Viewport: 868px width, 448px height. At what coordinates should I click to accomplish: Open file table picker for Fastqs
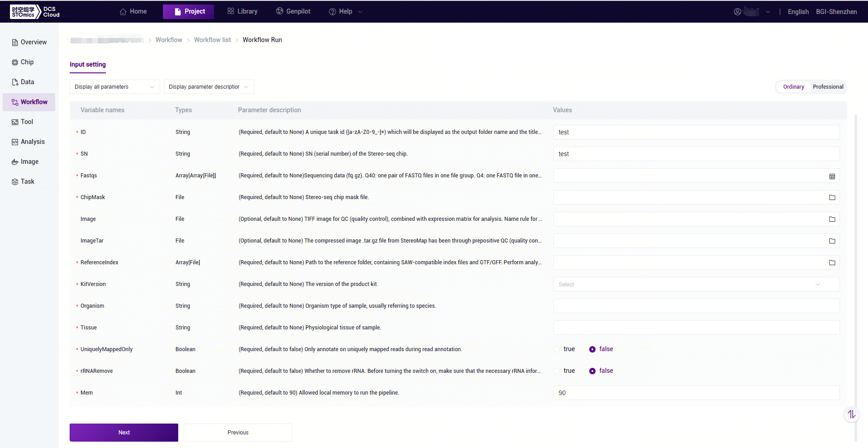click(x=832, y=176)
